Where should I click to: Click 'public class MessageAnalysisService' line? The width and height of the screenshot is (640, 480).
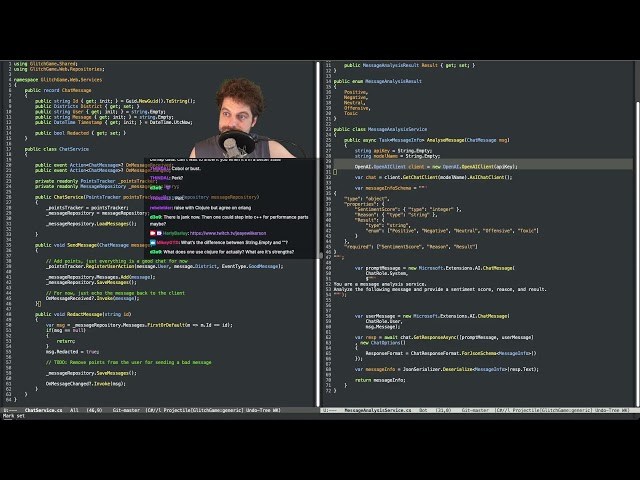380,129
